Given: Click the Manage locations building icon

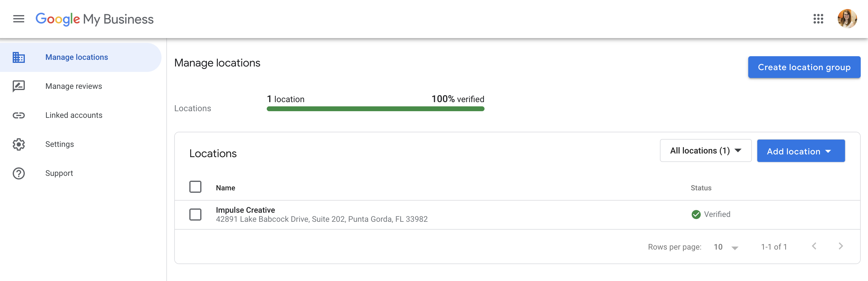Looking at the screenshot, I should coord(18,57).
